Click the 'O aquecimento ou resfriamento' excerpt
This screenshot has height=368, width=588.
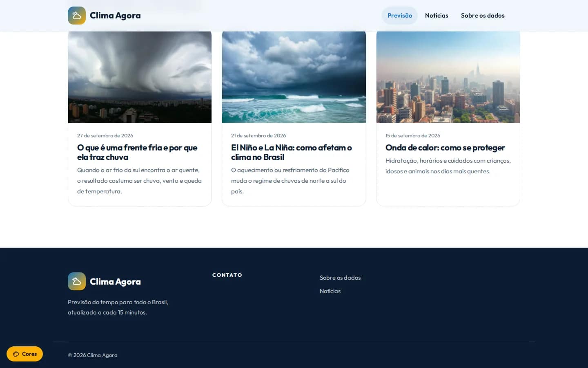pos(290,181)
